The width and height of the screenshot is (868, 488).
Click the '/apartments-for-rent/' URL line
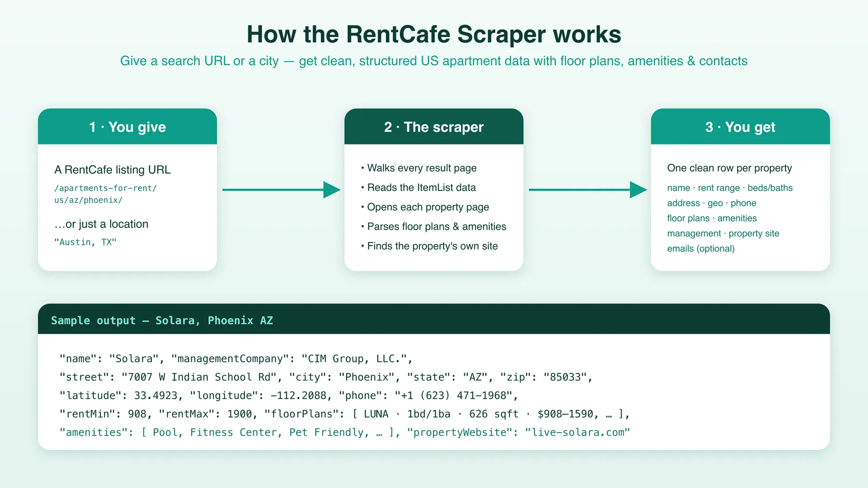[106, 188]
